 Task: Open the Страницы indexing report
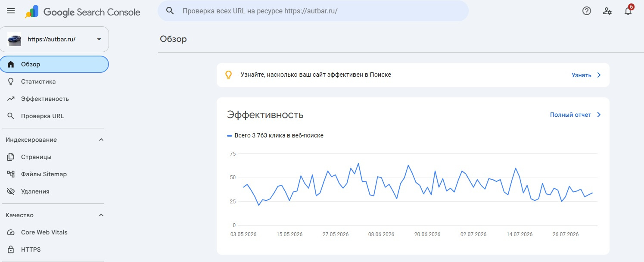tap(54, 157)
